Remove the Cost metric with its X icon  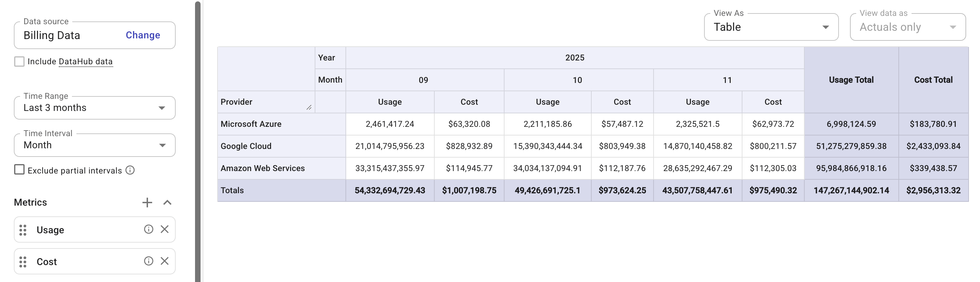[x=164, y=261]
